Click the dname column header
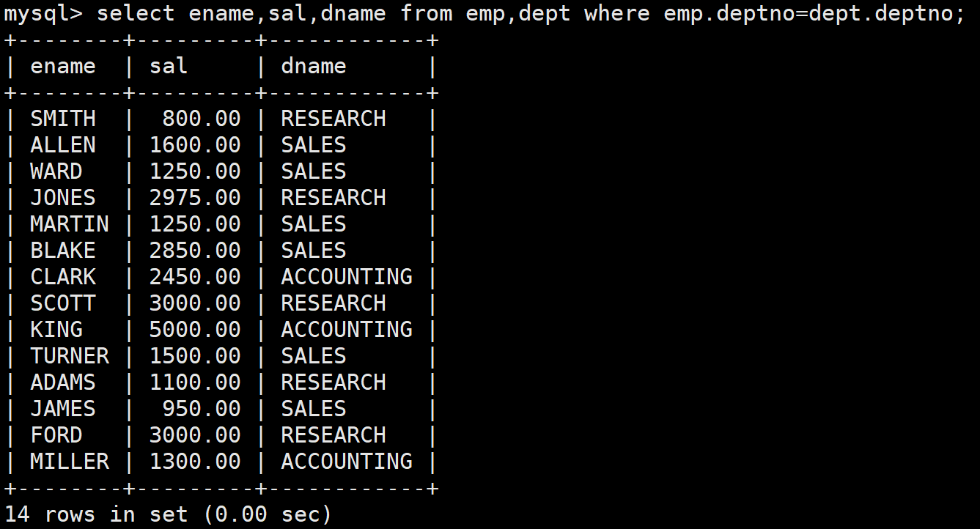 (314, 67)
